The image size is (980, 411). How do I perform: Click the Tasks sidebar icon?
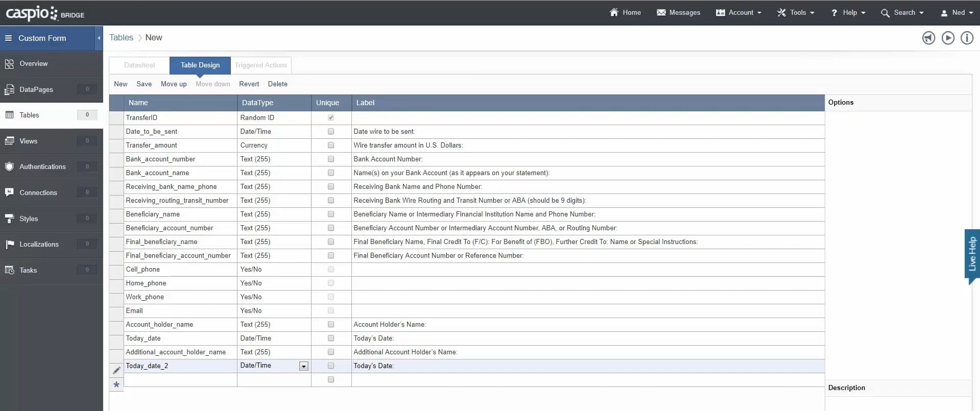click(9, 270)
